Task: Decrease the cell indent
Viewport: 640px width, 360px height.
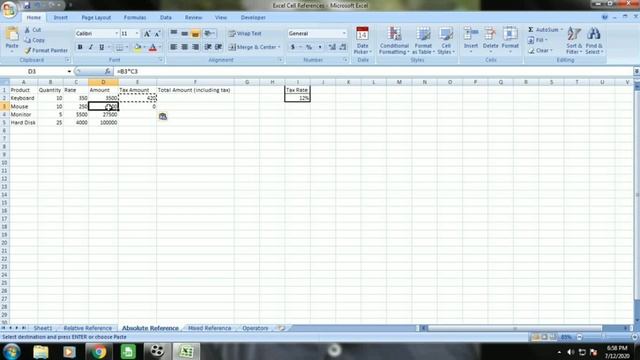Action: point(208,47)
